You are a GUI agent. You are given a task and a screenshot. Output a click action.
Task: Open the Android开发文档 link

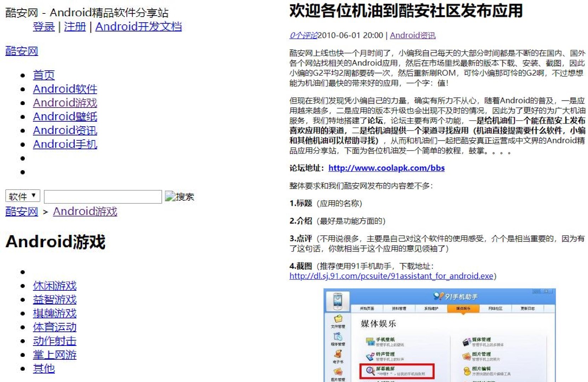pyautogui.click(x=138, y=27)
